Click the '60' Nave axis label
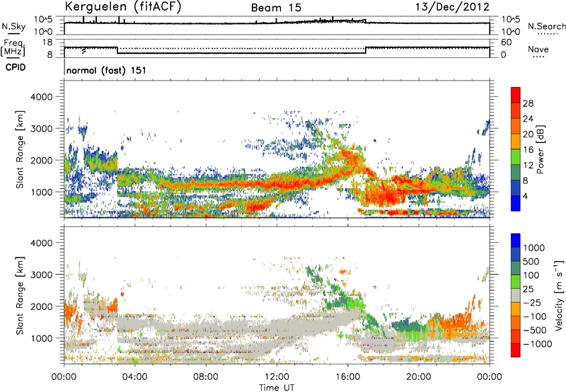The height and width of the screenshot is (392, 566). click(507, 42)
